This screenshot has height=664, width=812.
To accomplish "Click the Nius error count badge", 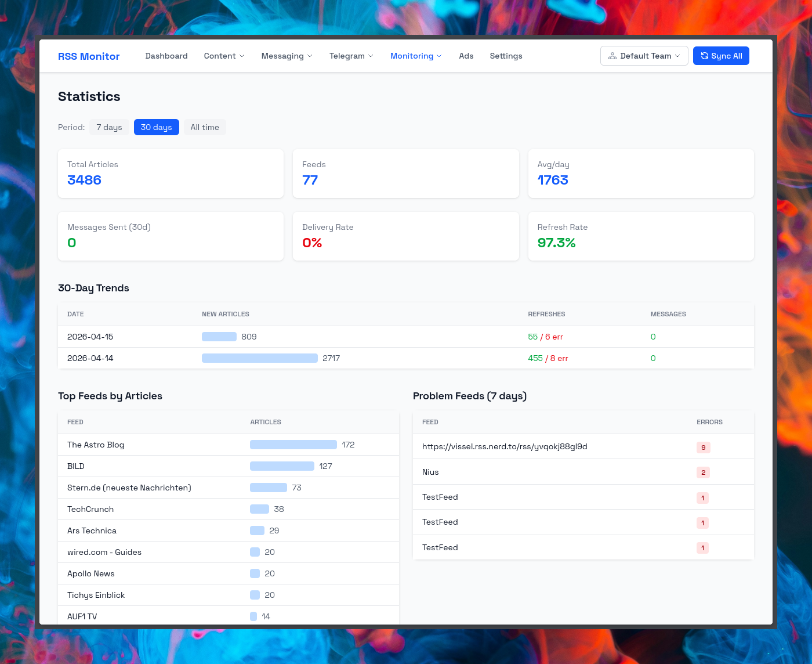I will pyautogui.click(x=703, y=472).
